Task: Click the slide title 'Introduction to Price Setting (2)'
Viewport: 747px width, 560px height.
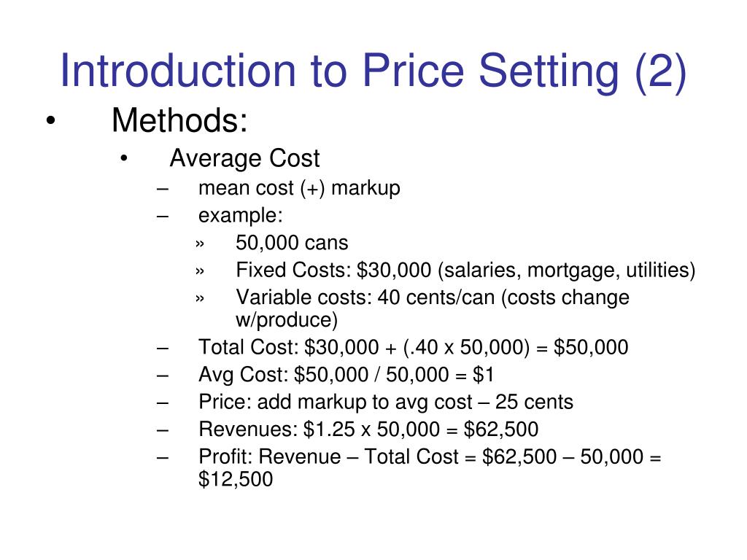Action: click(x=373, y=71)
